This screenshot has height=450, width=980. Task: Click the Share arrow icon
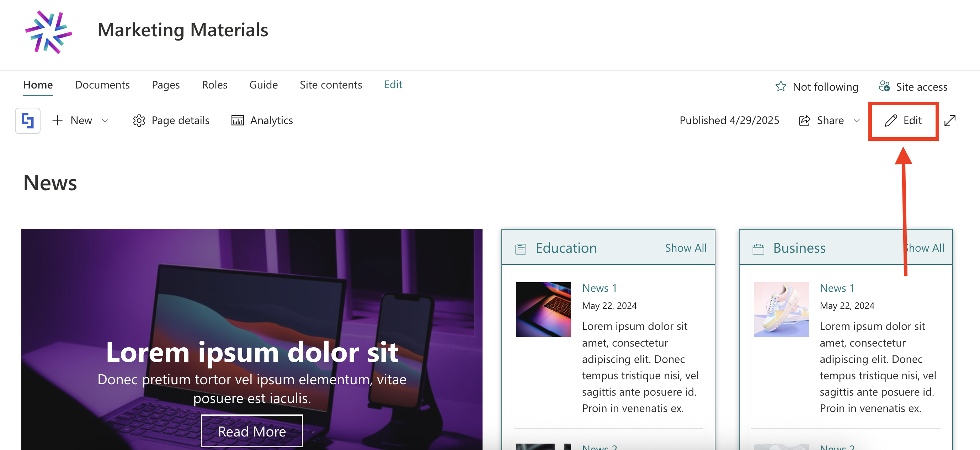click(804, 120)
